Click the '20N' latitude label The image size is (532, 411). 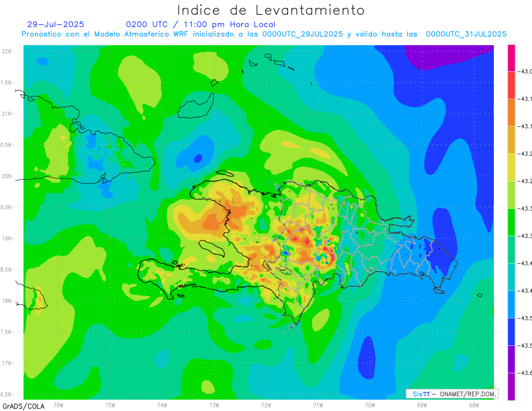click(6, 176)
